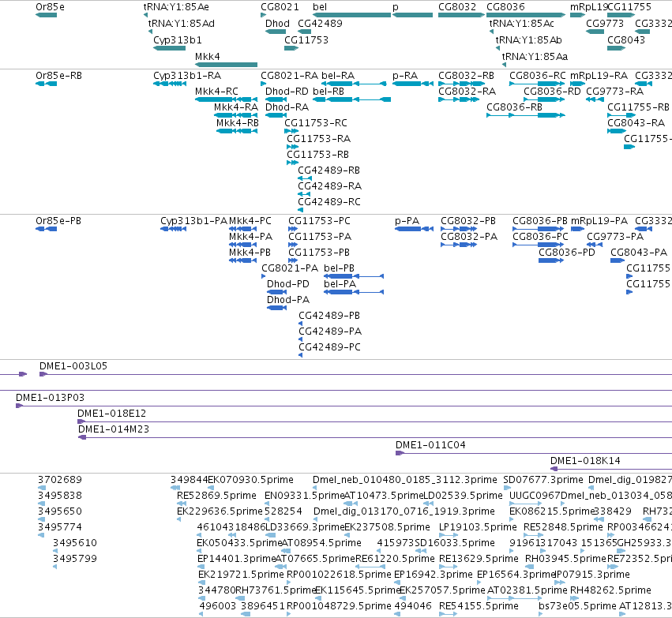This screenshot has width=672, height=618.
Task: Select the CG8036-PD CDS label
Action: 566,253
